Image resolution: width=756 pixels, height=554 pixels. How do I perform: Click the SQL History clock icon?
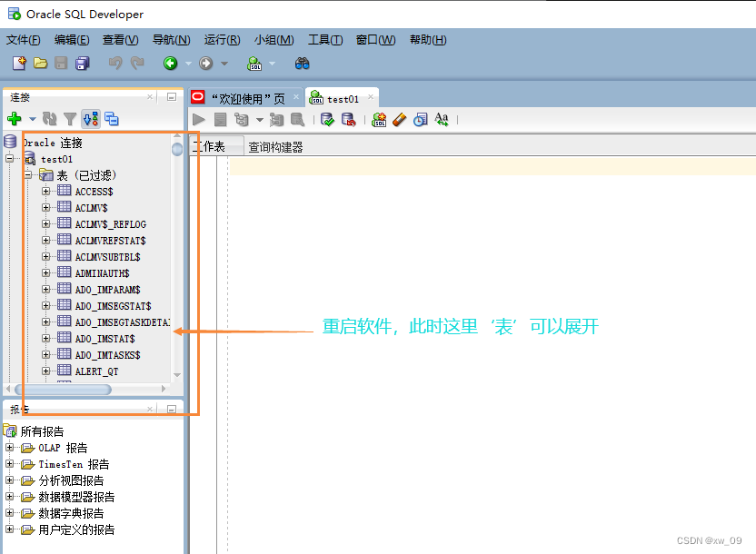point(421,120)
